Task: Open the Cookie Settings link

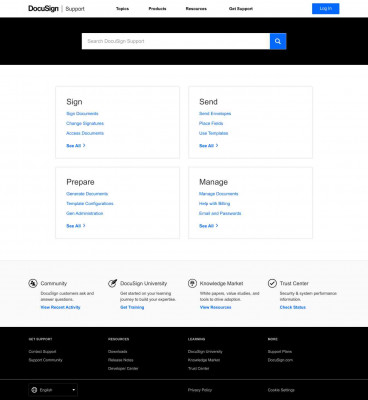Action: coord(281,390)
